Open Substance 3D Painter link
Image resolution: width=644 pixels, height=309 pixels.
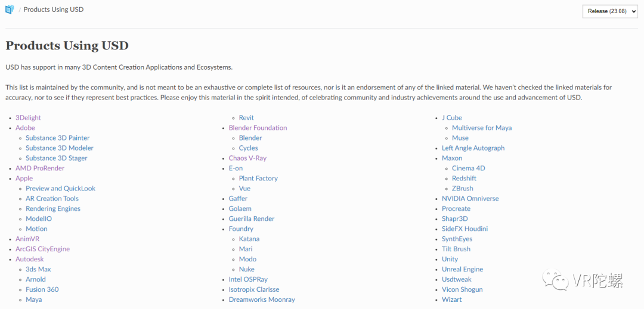57,138
